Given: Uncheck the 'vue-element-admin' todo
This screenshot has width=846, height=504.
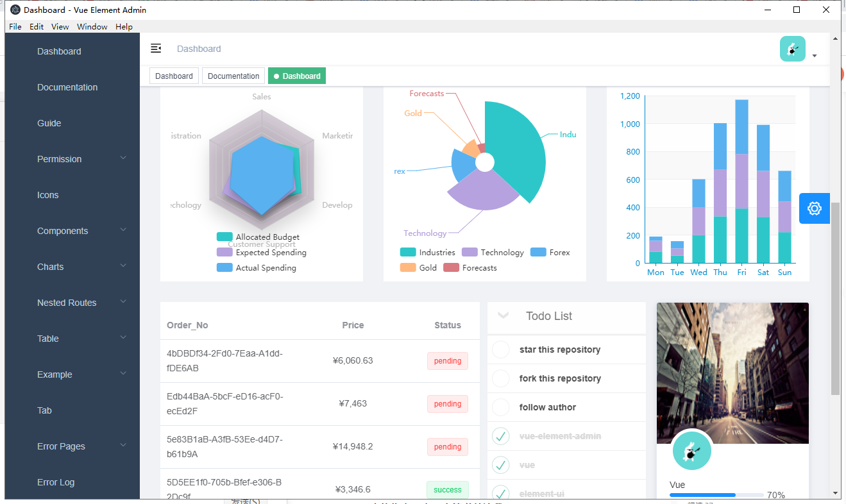Looking at the screenshot, I should (500, 436).
